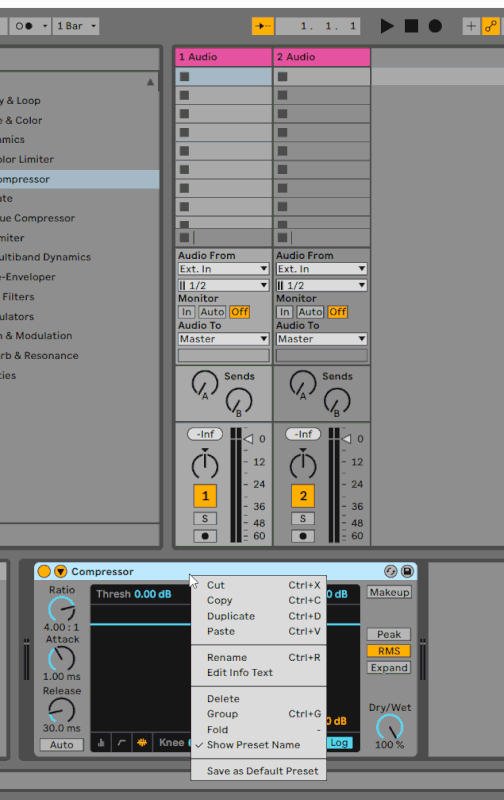
Task: Open 2 Audio's Ext. In input type dropdown
Action: [x=321, y=269]
